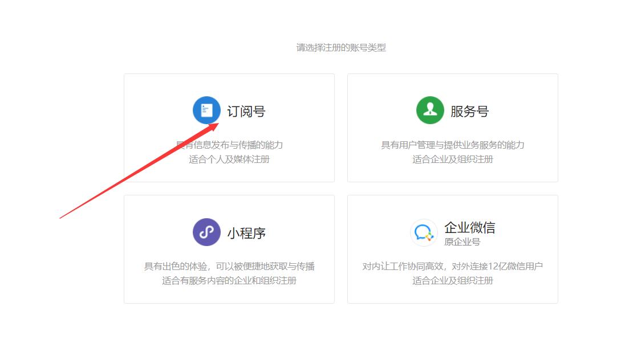This screenshot has height=364, width=629.
Task: Select the green 服务号 person icon
Action: (430, 110)
